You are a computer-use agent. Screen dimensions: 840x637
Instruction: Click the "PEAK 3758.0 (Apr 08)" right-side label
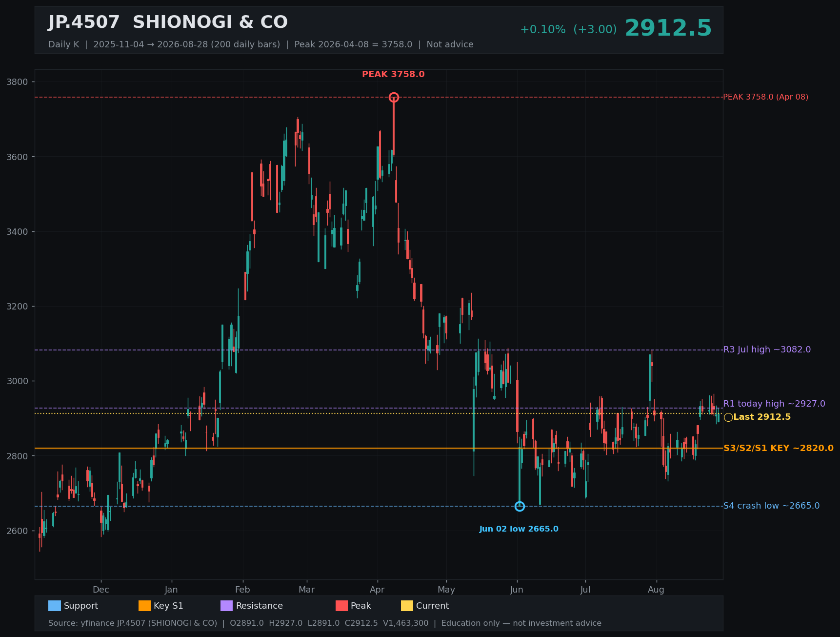pos(765,97)
